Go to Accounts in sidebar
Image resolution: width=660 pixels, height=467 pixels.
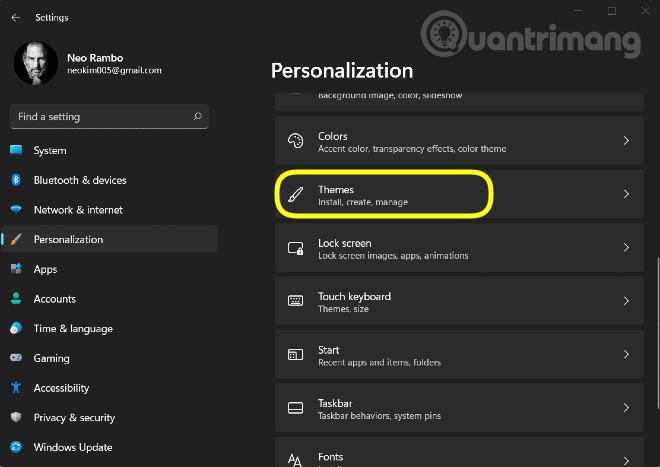pyautogui.click(x=54, y=299)
